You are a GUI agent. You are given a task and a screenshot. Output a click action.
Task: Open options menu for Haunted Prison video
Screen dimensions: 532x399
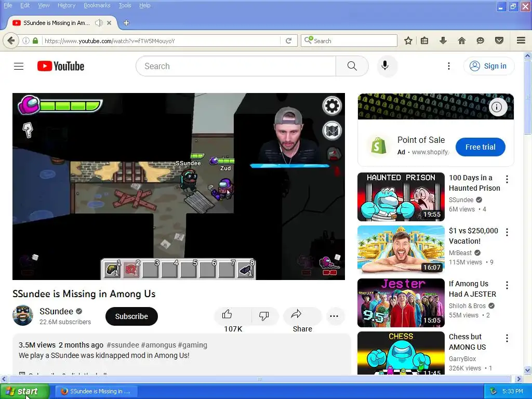coord(507,179)
